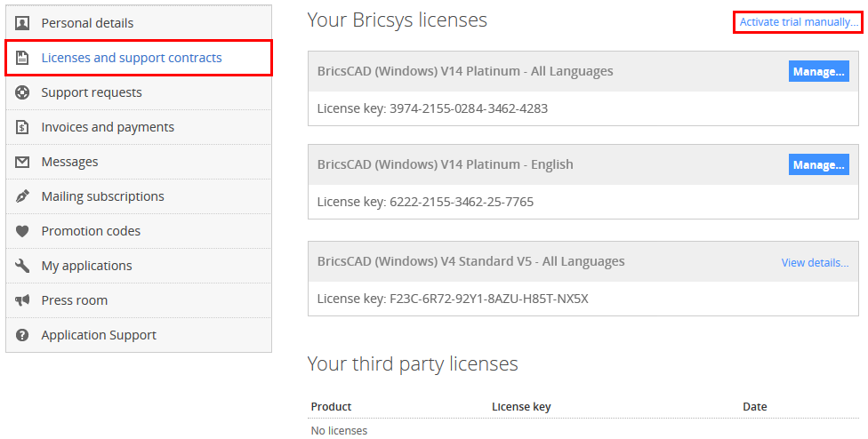
Task: Click the Invoices dollar document icon
Action: (x=22, y=127)
